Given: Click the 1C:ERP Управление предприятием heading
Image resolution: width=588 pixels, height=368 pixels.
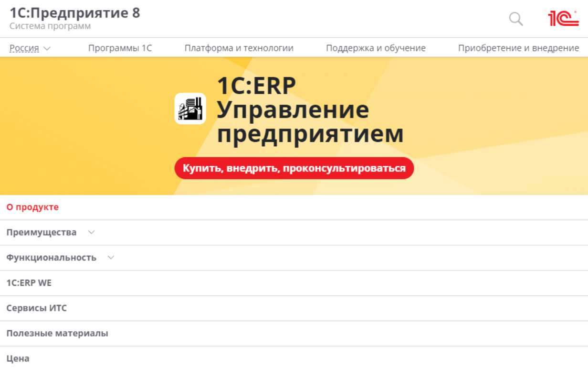Looking at the screenshot, I should (x=310, y=110).
